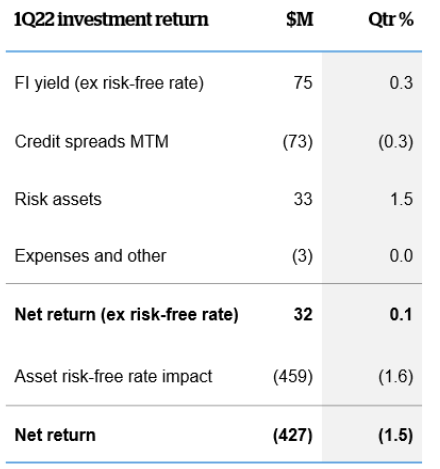
Task: Click the Risk assets $M value 33
Action: tap(303, 199)
